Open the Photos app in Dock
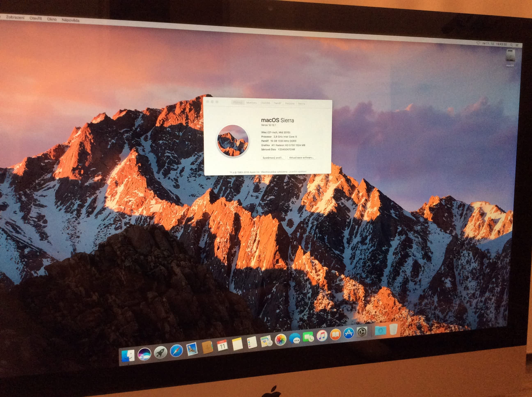The image size is (532, 397). point(280,340)
